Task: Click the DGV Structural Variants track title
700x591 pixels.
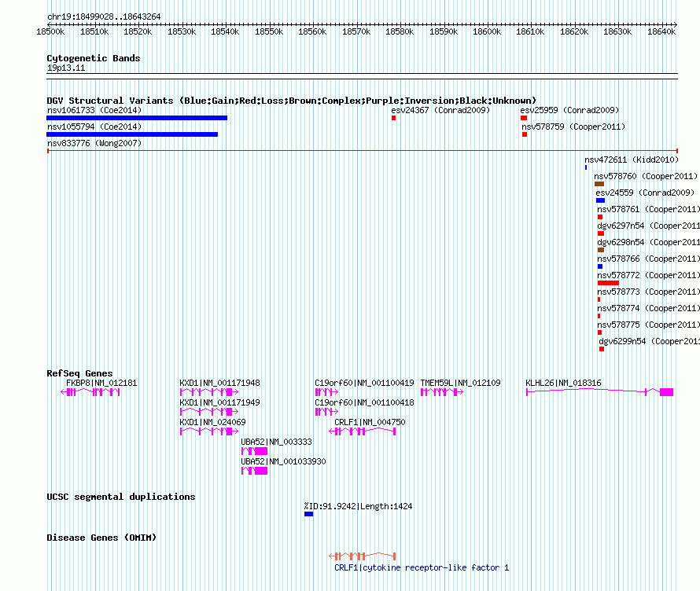Action: 291,101
